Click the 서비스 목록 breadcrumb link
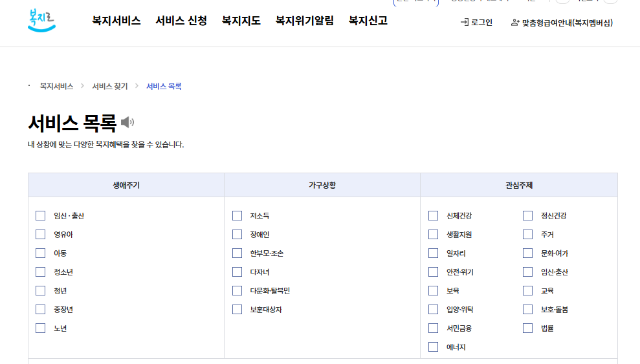Image resolution: width=640 pixels, height=364 pixels. pyautogui.click(x=164, y=86)
